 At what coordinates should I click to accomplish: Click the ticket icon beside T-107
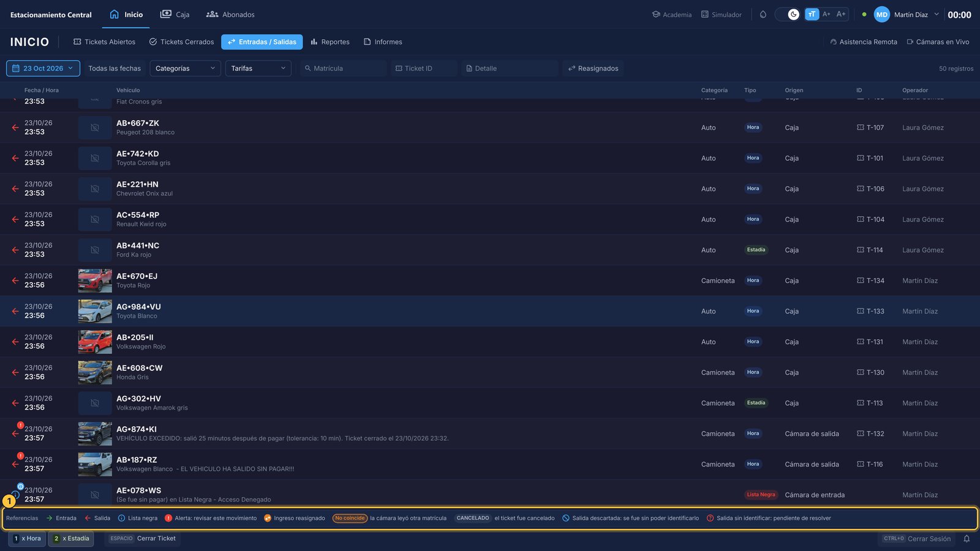point(860,127)
